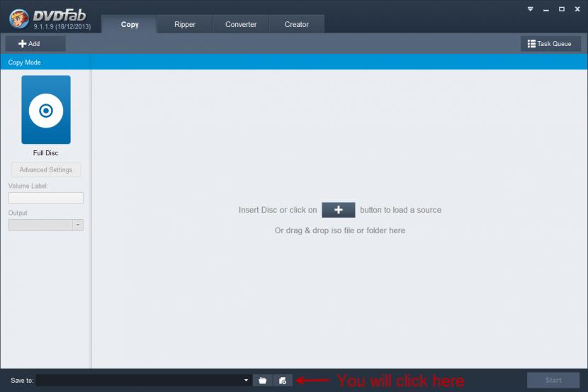Switch to the Converter tab
The image size is (588, 392).
click(x=241, y=24)
